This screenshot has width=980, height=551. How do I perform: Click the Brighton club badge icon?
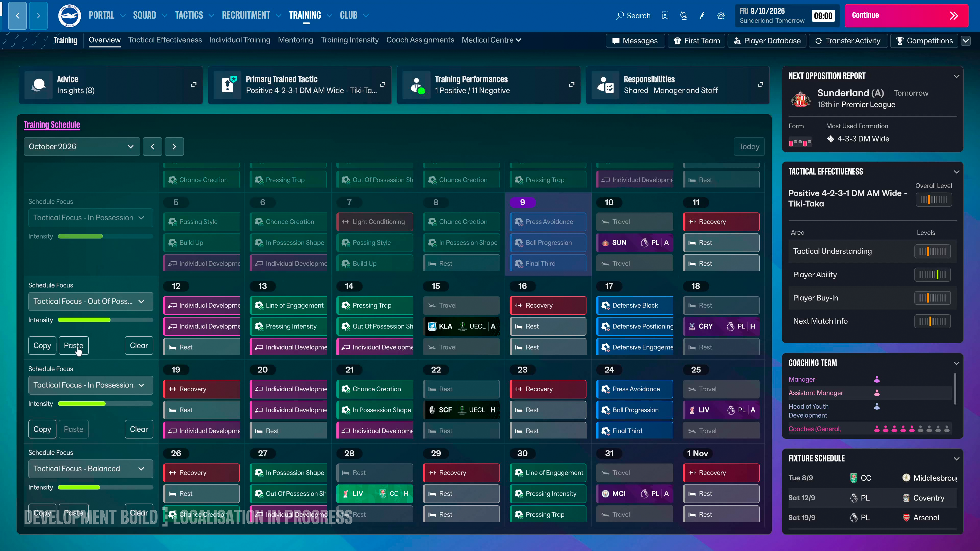pos(69,16)
